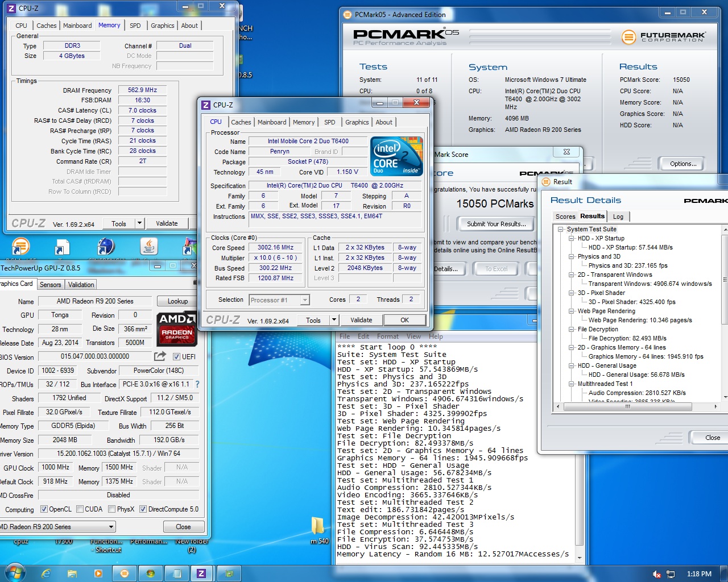
Task: Open the Tools dropdown arrow in front CPU-Z
Action: (334, 320)
